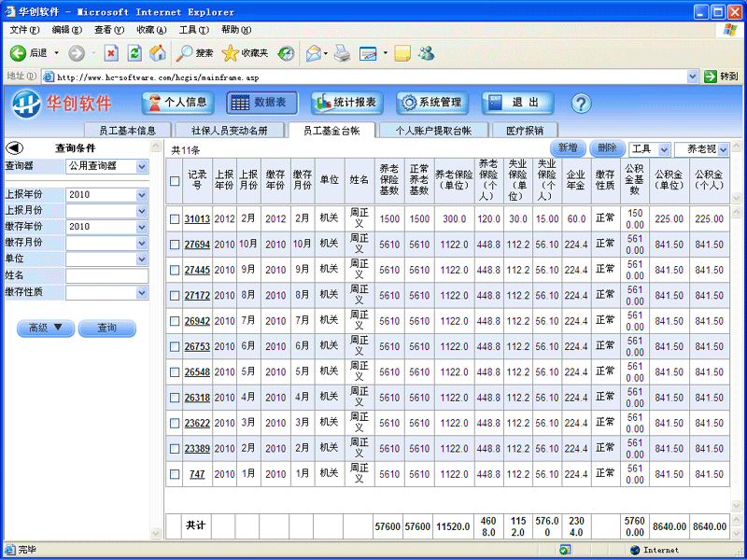Collapse query panel with left arrow icon
Screen dimensions: 747x560
(x=14, y=147)
